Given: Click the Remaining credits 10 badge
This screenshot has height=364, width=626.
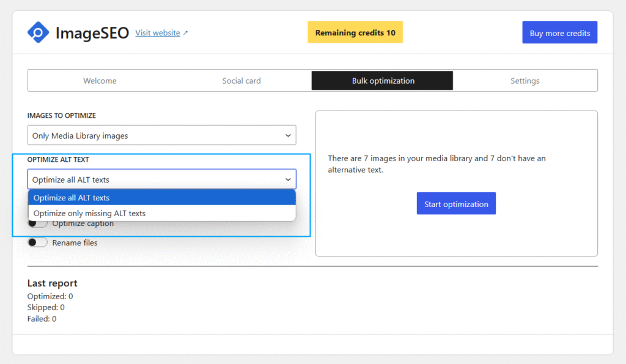Looking at the screenshot, I should 355,32.
